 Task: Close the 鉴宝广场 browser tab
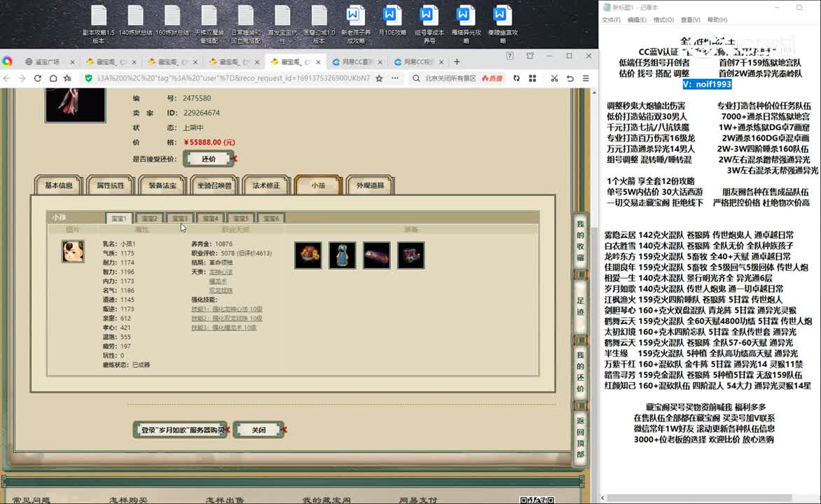(x=72, y=62)
